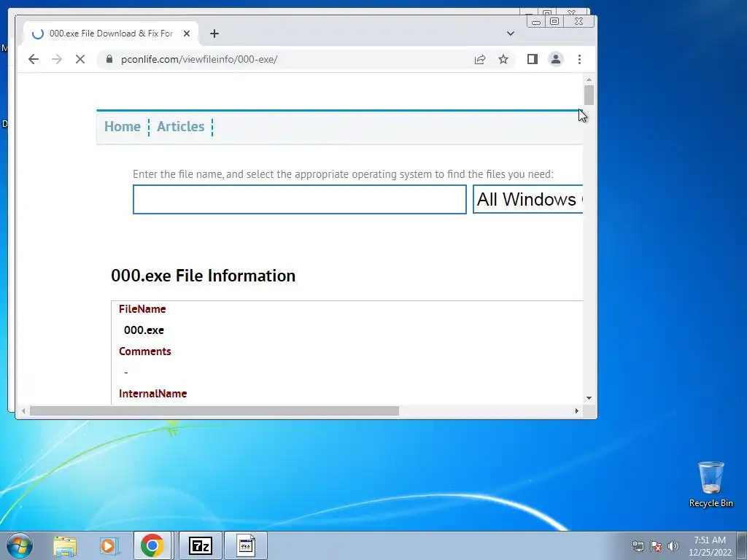Click the volume speaker tray icon
This screenshot has height=560, width=747.
[673, 546]
